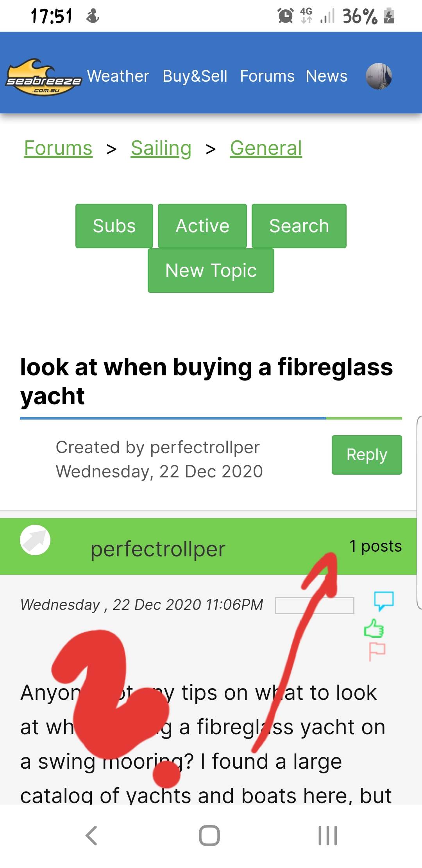422x868 pixels.
Task: Report the post using flag icon
Action: point(377,651)
